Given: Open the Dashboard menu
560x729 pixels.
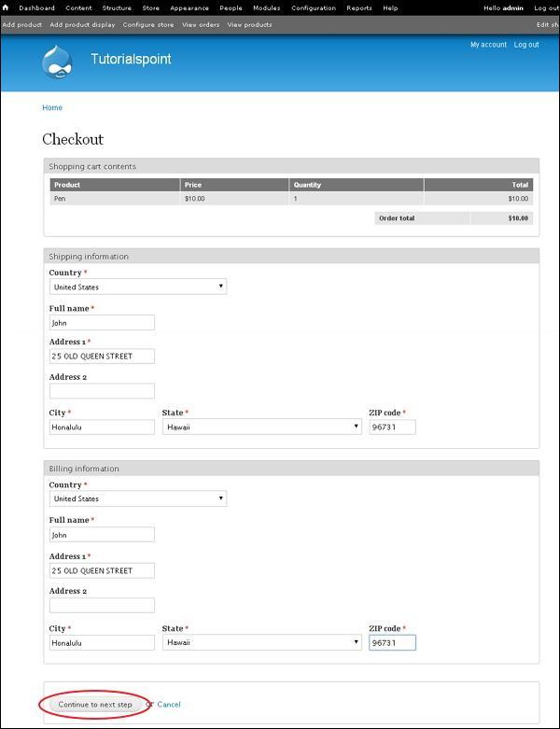Looking at the screenshot, I should pos(36,7).
